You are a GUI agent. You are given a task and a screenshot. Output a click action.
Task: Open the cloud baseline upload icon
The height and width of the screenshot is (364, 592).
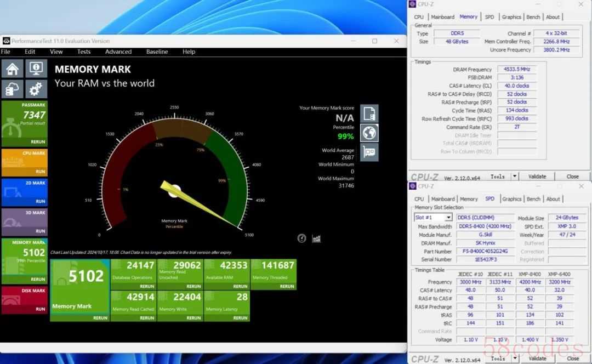tap(13, 89)
